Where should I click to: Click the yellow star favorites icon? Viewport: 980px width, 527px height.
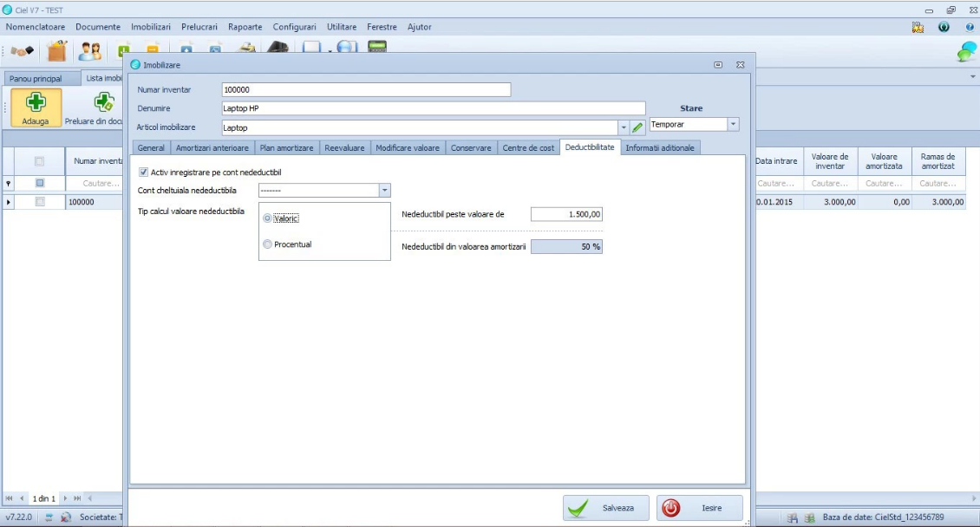pos(918,27)
